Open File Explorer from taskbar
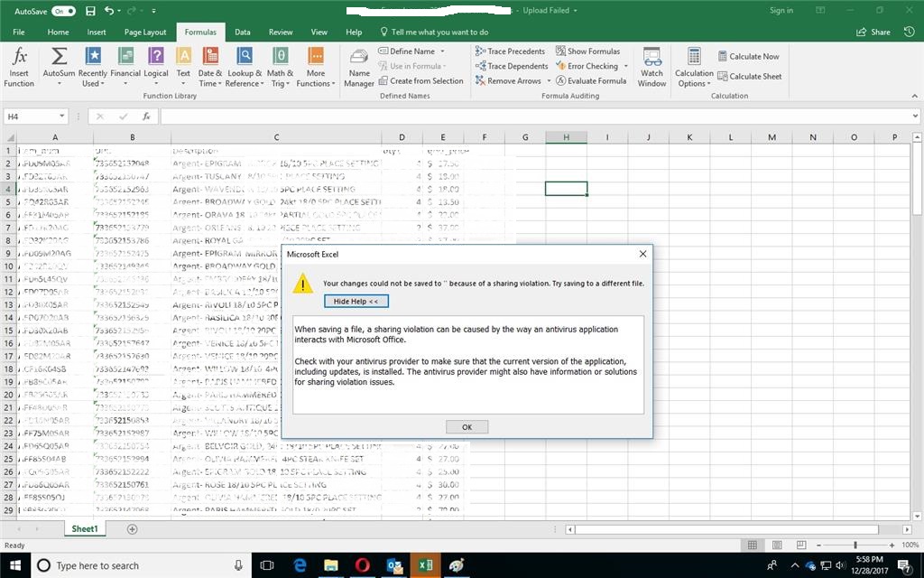924x578 pixels. pos(330,565)
